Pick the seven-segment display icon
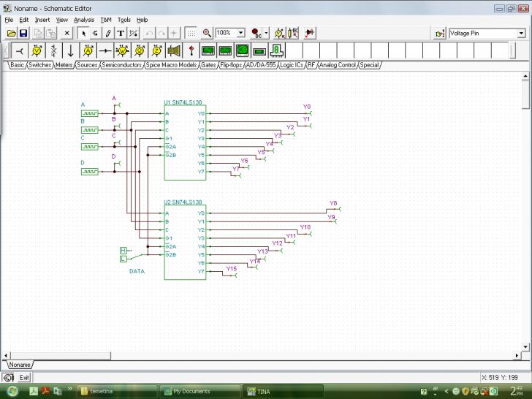Image resolution: width=532 pixels, height=399 pixels. coord(277,51)
